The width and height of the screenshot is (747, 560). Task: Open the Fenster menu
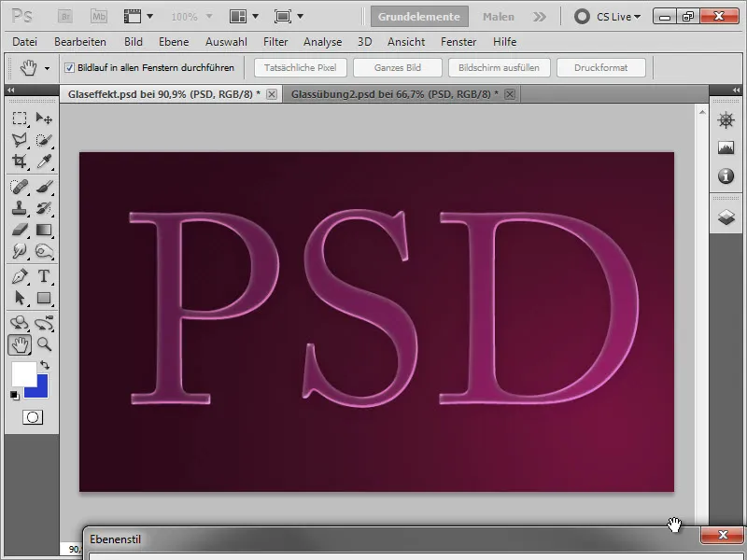pyautogui.click(x=458, y=42)
